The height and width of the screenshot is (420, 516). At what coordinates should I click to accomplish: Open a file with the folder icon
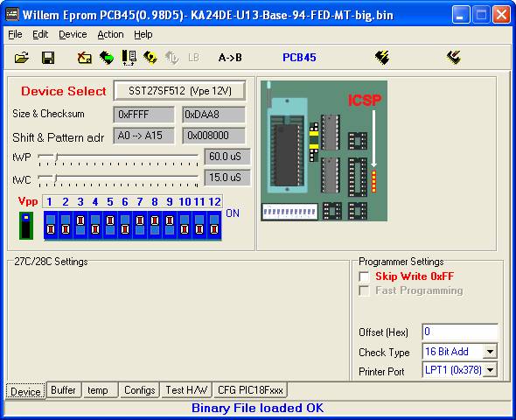point(22,58)
